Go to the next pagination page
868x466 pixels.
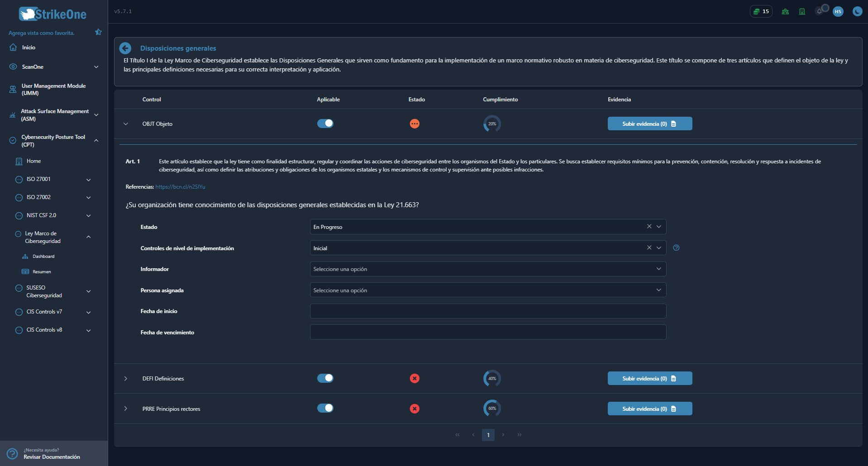click(x=503, y=435)
